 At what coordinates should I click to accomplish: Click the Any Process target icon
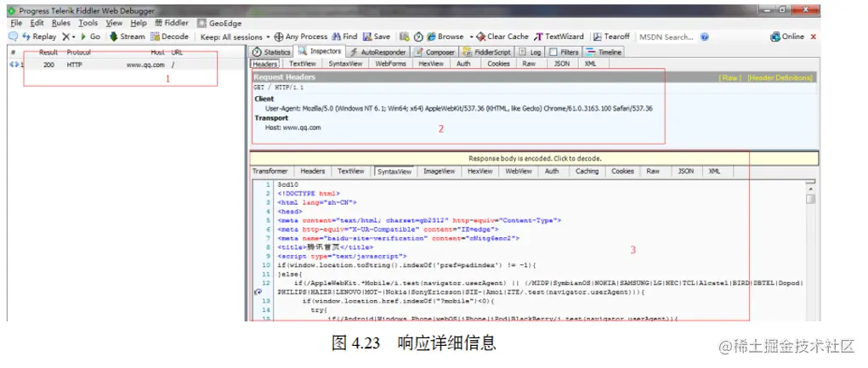[279, 37]
